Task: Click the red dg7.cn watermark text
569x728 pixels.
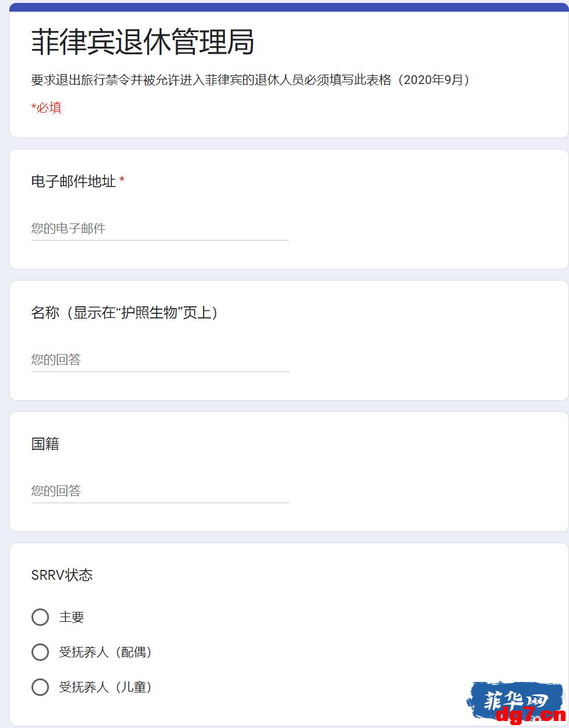Action: [x=531, y=716]
